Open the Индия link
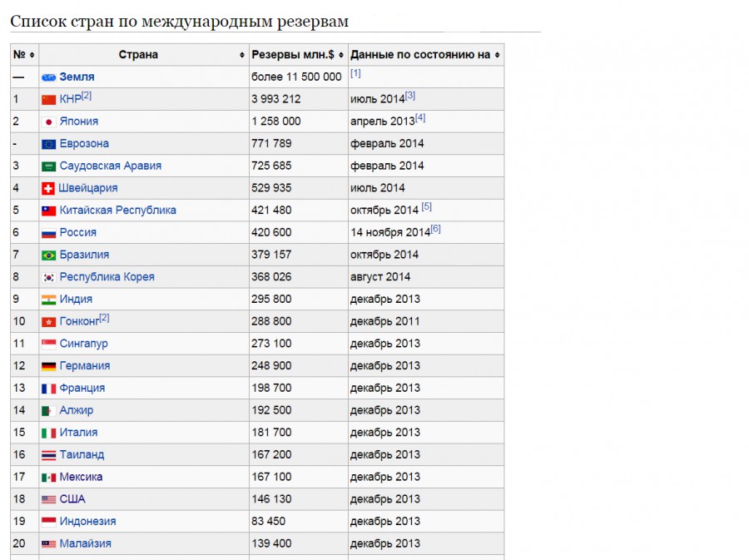Image resolution: width=749 pixels, height=560 pixels. 76,299
